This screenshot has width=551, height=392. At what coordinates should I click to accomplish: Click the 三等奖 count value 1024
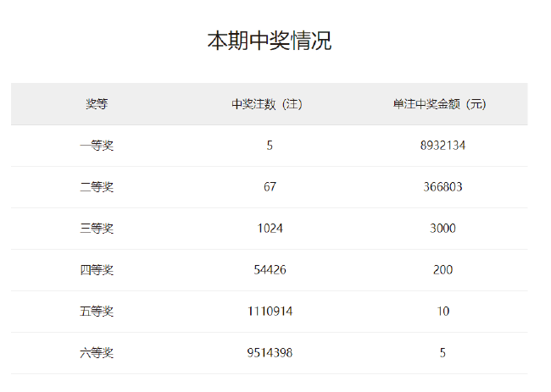coord(270,229)
